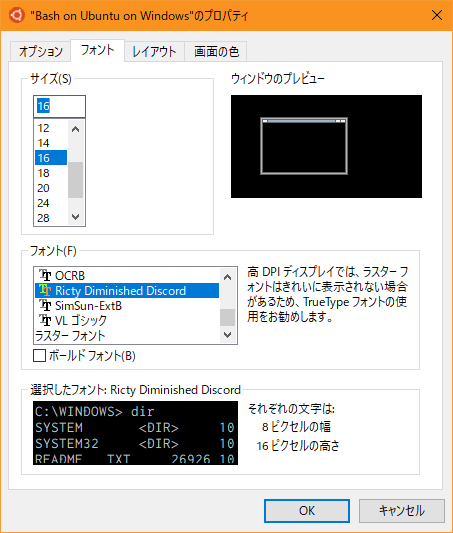Confirm settings with the OK button
The height and width of the screenshot is (533, 453).
coord(307,511)
